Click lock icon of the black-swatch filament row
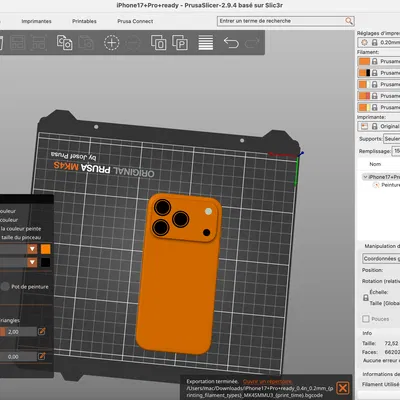Screen dimensions: 400x400 (x=375, y=73)
